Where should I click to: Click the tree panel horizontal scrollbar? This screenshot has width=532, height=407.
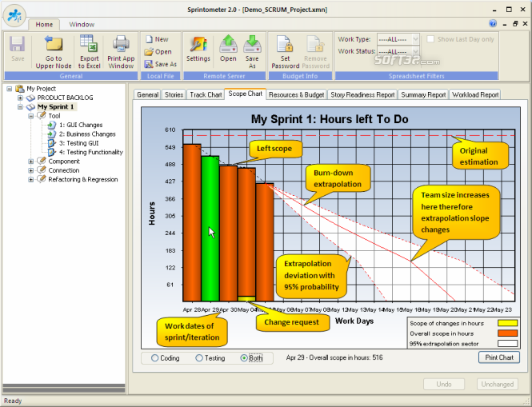(x=64, y=389)
